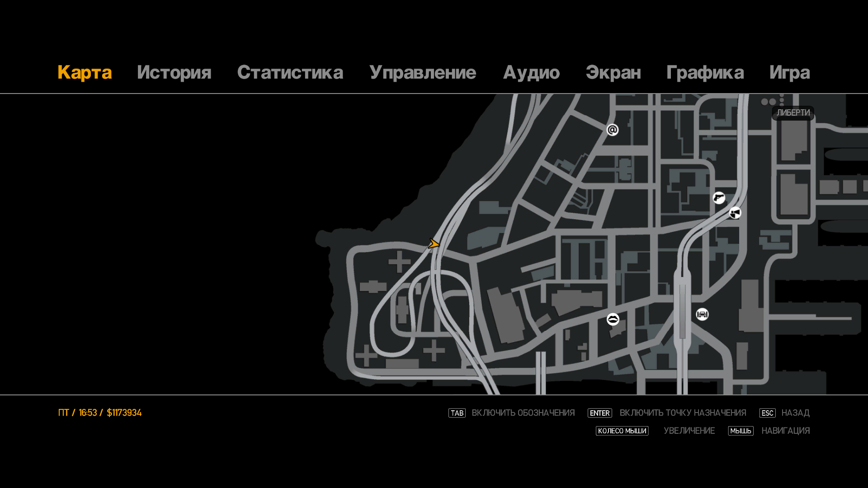The width and height of the screenshot is (868, 488).
Task: Click the НАВИГАЦИЯ mouse hint
Action: [785, 431]
